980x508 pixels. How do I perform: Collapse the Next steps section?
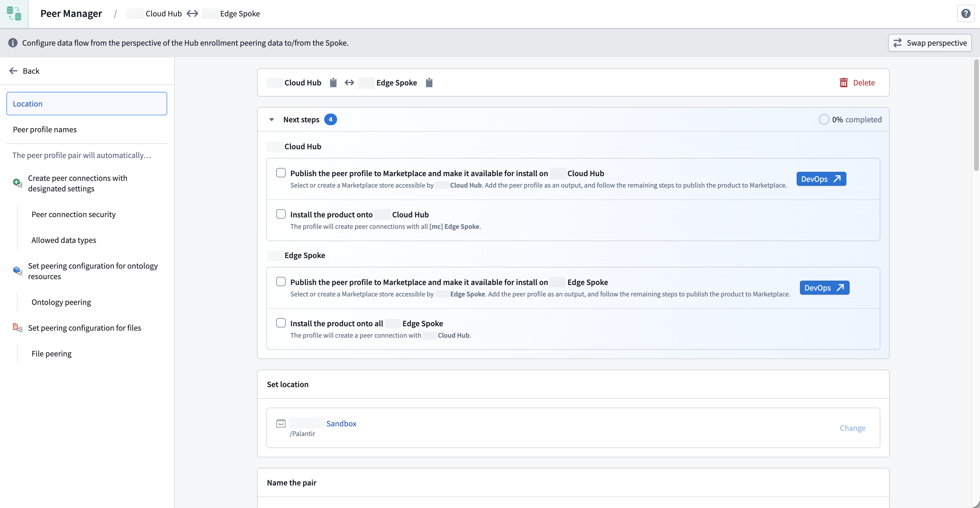272,120
